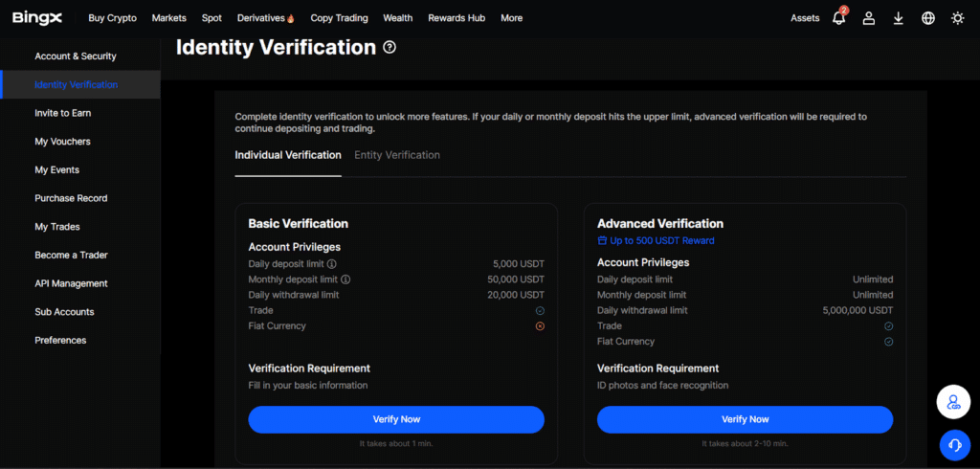Open the Copy Trading menu

340,18
